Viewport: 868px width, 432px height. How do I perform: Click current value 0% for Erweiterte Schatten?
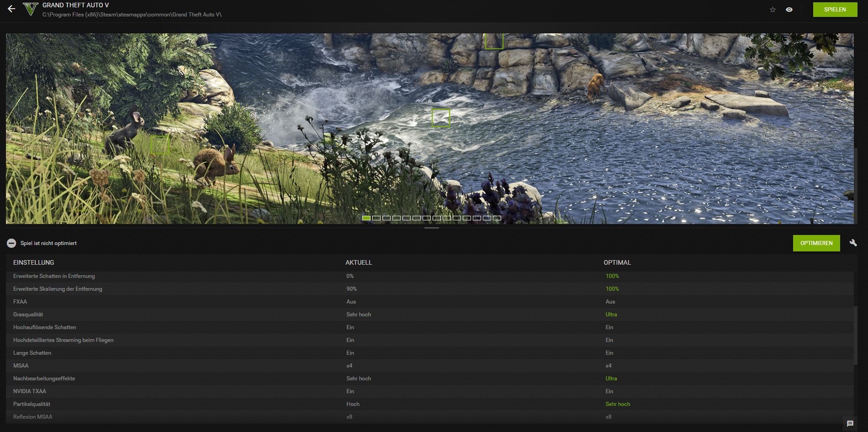click(x=350, y=276)
